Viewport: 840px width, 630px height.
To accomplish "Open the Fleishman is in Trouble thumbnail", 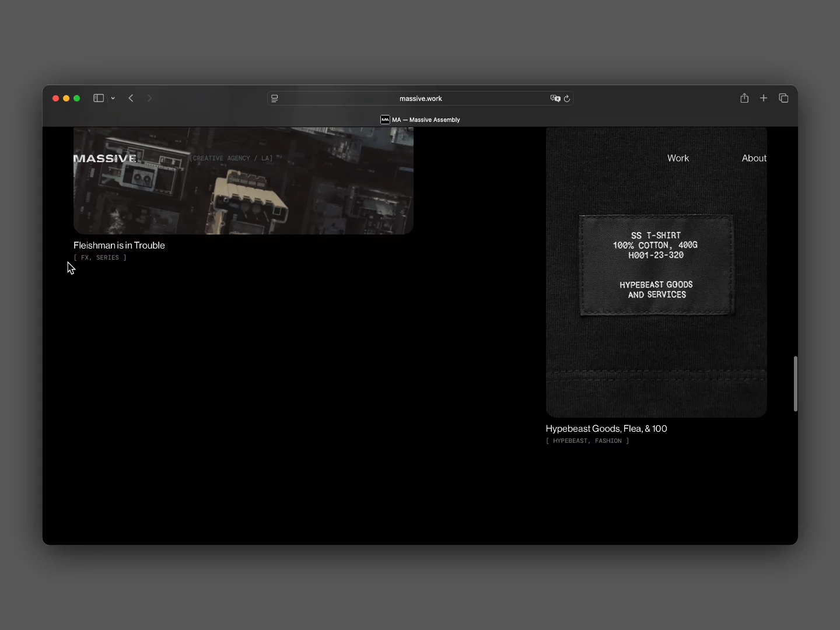I will (x=243, y=181).
